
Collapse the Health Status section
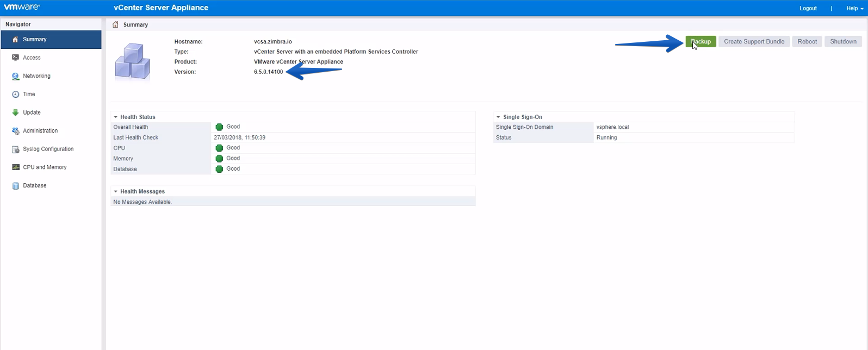click(116, 117)
